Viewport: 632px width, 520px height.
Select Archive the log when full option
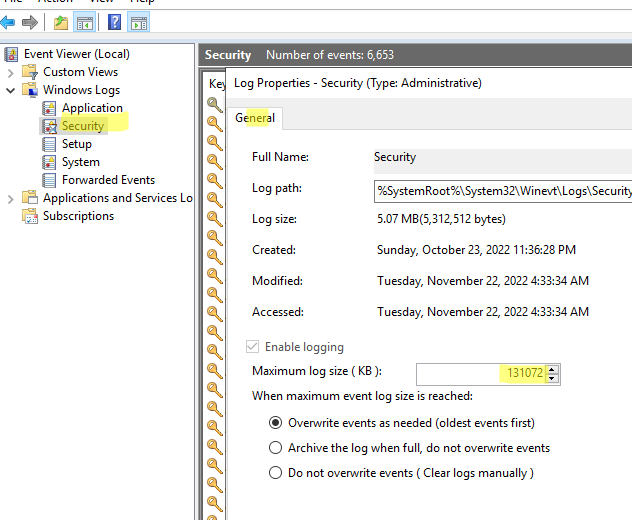[275, 448]
